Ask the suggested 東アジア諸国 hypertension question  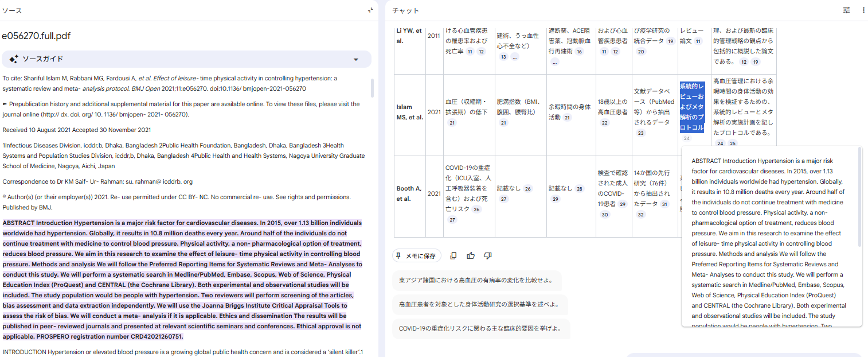pyautogui.click(x=476, y=281)
